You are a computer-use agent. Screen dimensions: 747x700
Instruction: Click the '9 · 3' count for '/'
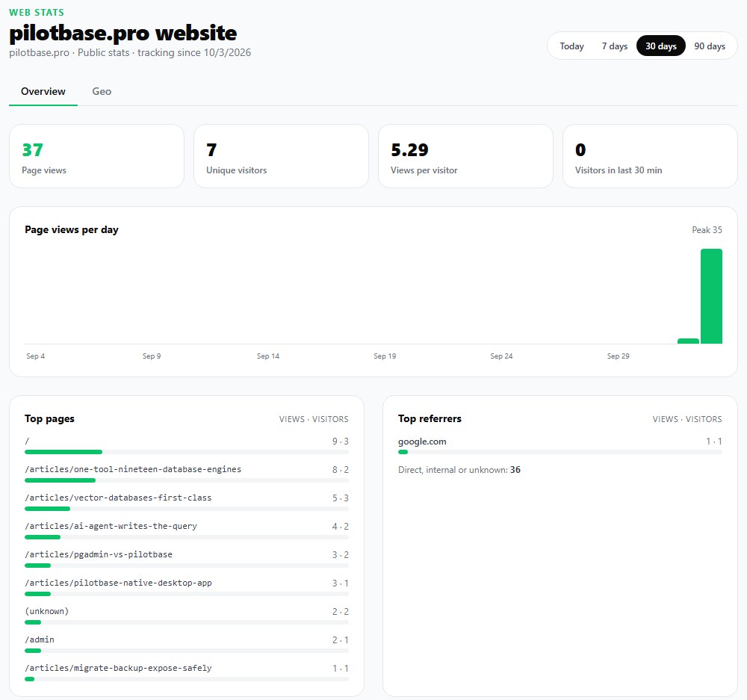coord(340,442)
